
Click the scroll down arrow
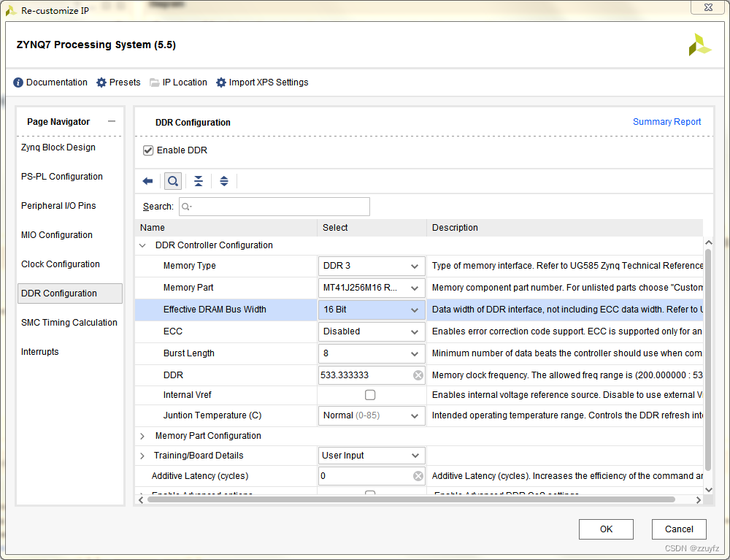click(709, 489)
